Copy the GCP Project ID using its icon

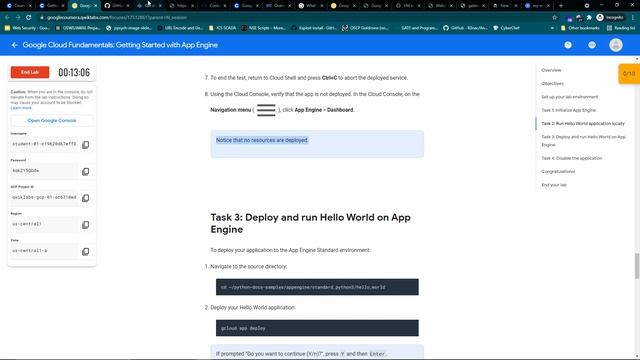(x=85, y=198)
